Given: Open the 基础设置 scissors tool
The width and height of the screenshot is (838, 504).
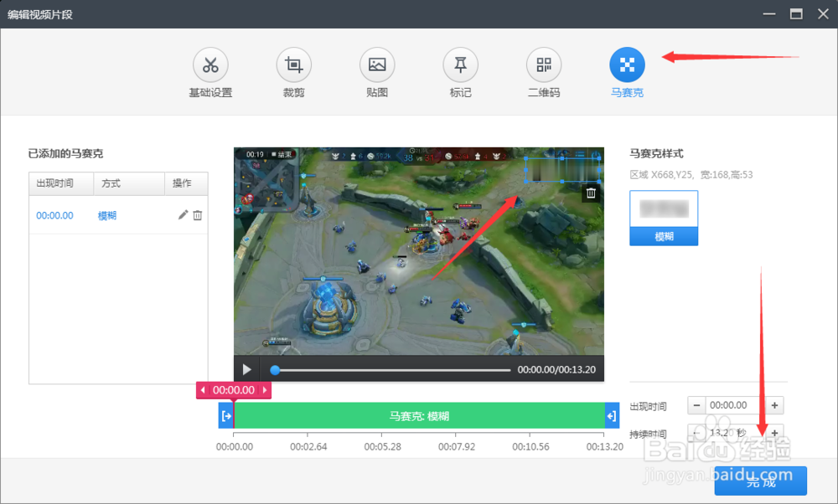Looking at the screenshot, I should pyautogui.click(x=210, y=65).
